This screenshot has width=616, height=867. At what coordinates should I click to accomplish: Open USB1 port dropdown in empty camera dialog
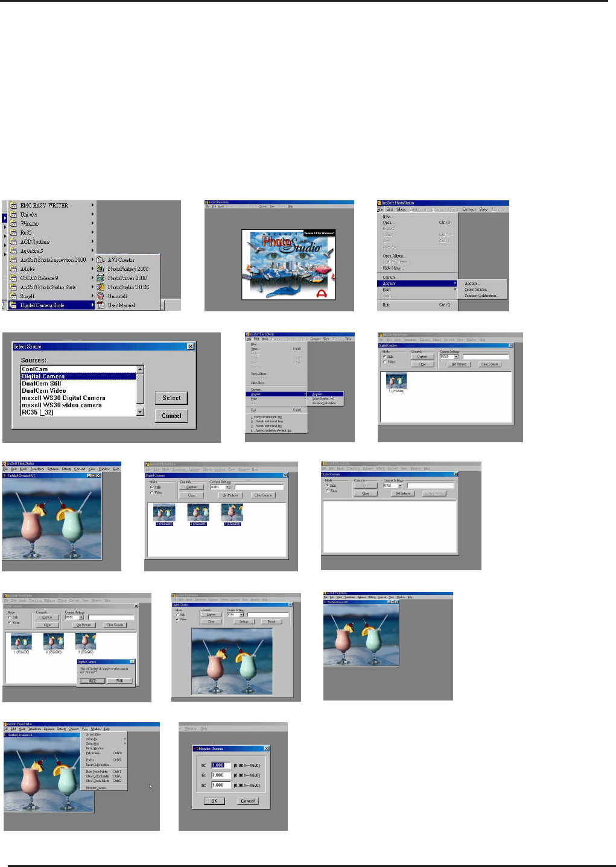pos(399,485)
